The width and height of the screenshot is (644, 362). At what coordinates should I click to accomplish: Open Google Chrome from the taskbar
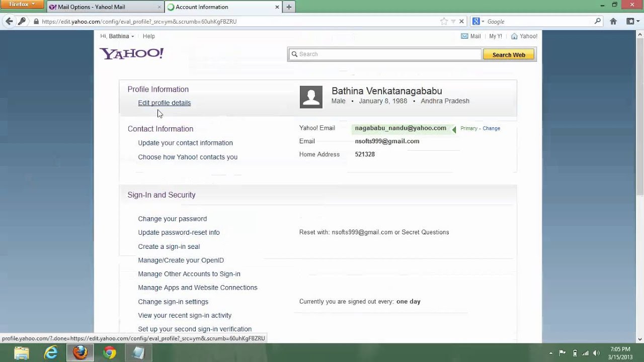(109, 353)
